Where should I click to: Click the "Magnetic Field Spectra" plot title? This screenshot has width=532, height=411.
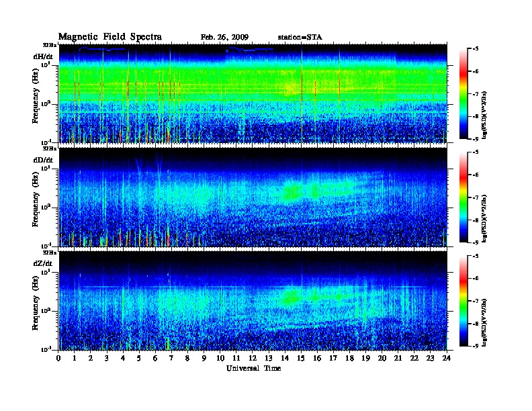click(110, 37)
